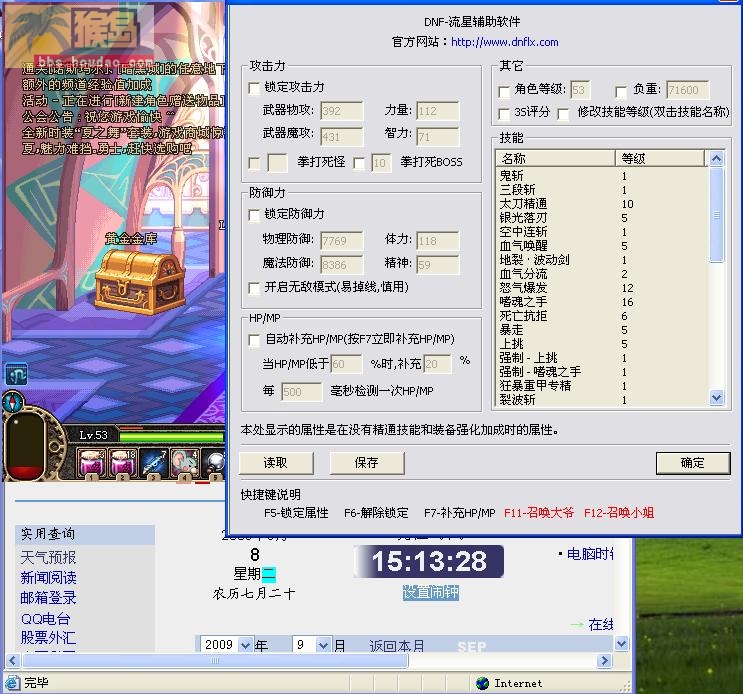Use the orb item in quick slot 5

click(214, 463)
